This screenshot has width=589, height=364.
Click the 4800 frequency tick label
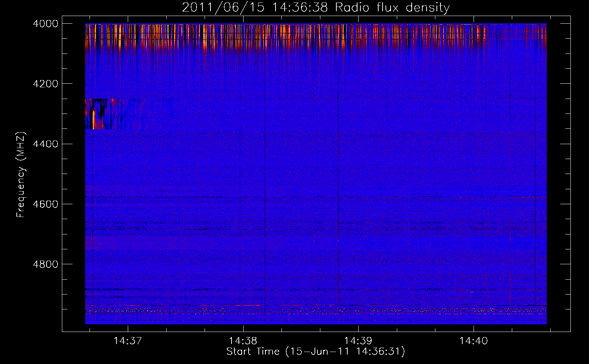point(46,264)
